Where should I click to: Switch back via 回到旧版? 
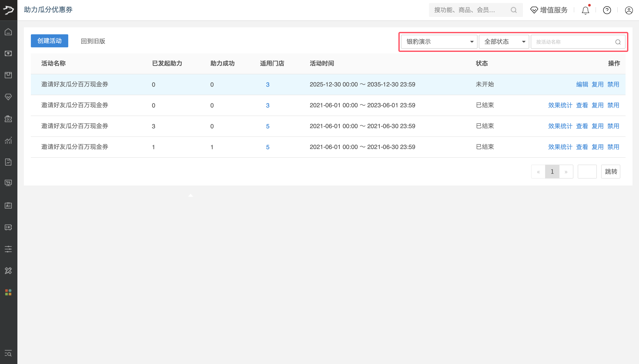click(x=93, y=41)
